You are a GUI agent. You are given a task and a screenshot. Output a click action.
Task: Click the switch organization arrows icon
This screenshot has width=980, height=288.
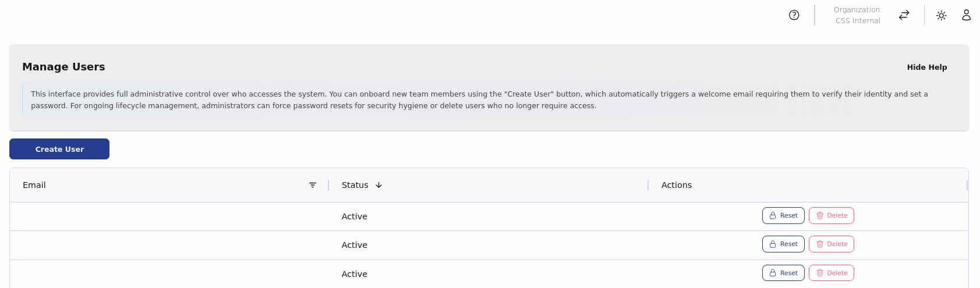tap(904, 15)
